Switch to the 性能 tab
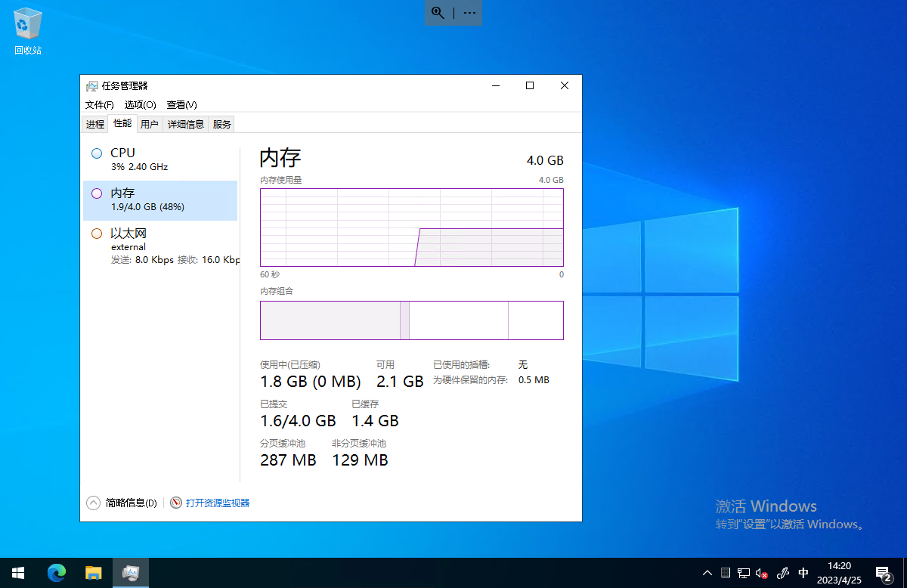 [x=122, y=123]
